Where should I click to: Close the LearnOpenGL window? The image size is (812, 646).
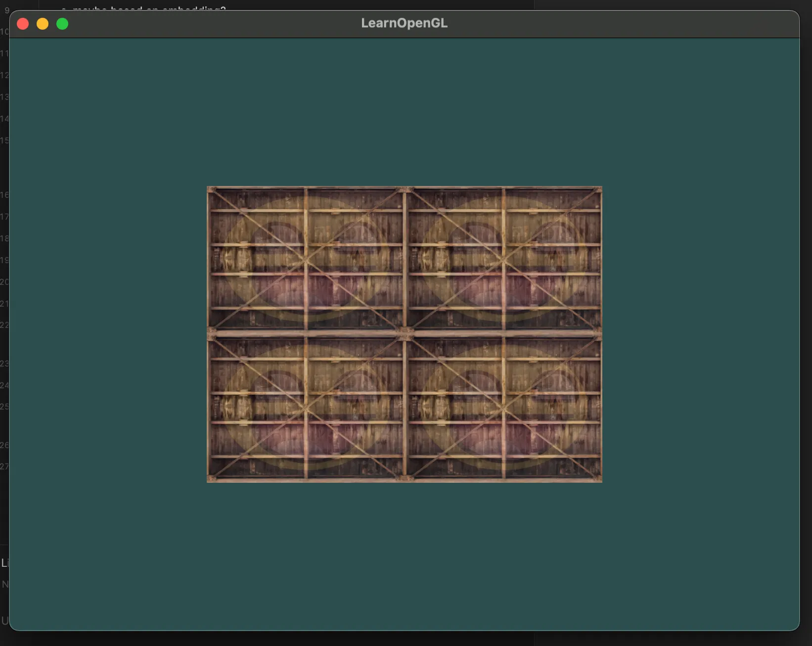(23, 24)
